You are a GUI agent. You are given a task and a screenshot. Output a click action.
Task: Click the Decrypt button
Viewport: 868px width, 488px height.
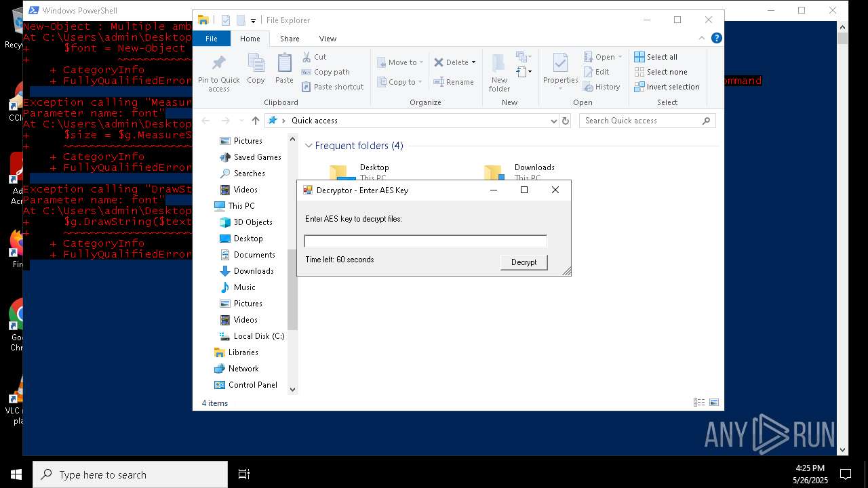[x=524, y=262]
